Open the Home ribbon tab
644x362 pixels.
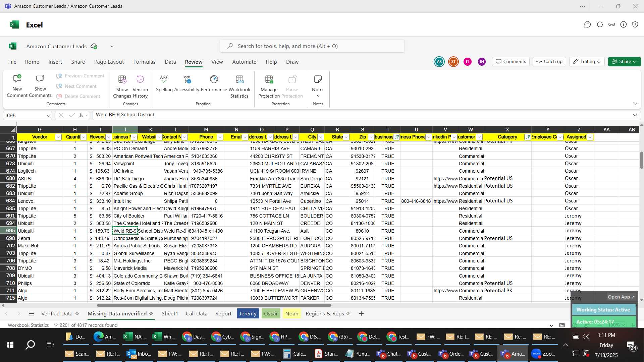[32, 62]
